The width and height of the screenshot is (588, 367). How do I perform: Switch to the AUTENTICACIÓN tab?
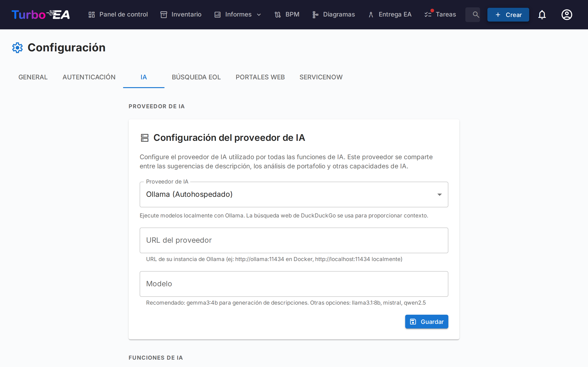(89, 77)
